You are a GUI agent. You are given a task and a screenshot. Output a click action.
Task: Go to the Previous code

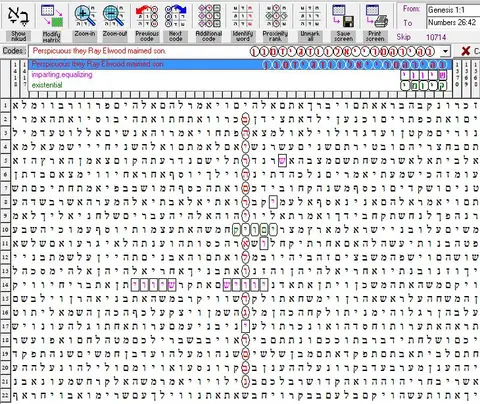pos(147,16)
